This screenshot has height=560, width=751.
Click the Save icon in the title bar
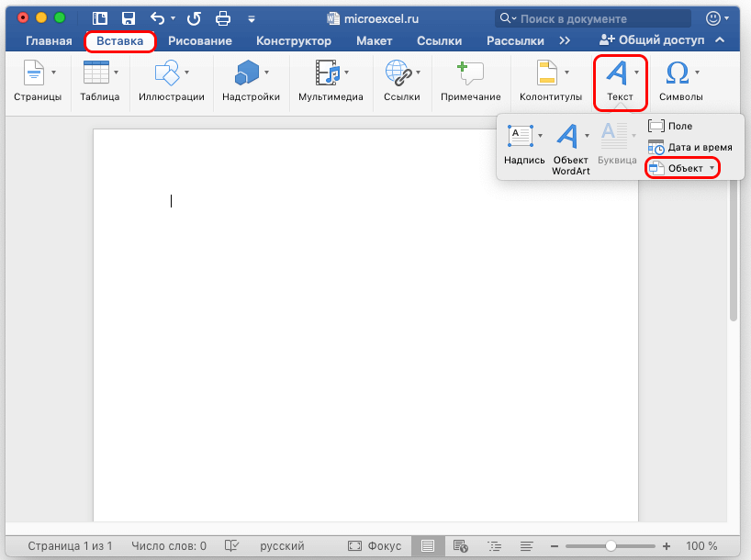(x=129, y=18)
